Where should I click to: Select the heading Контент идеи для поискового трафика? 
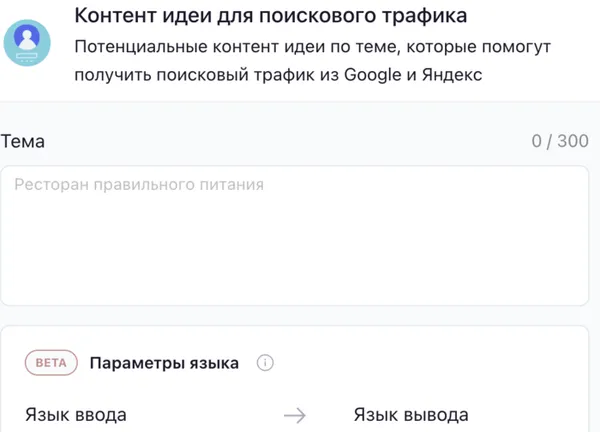coord(271,17)
